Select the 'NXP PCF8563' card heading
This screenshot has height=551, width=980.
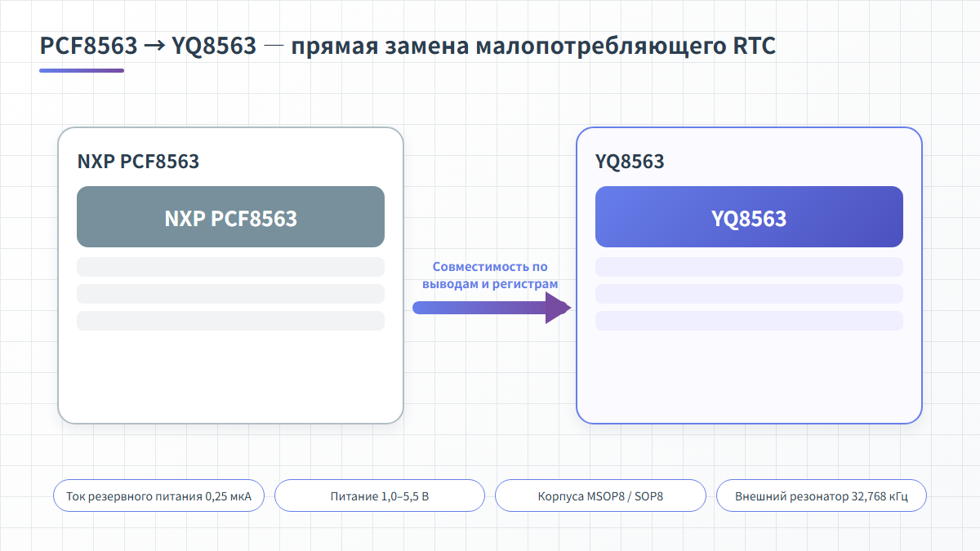coord(138,162)
